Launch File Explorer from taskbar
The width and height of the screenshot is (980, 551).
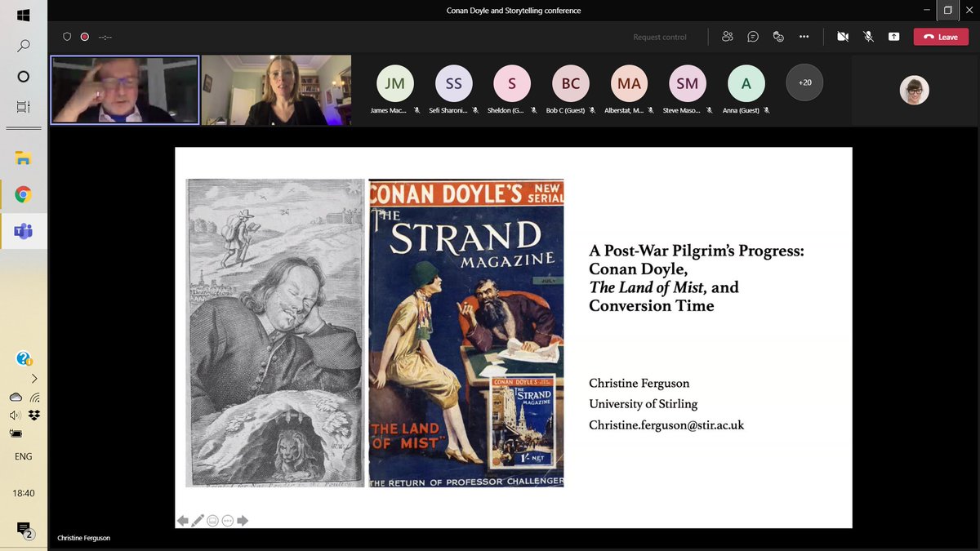pyautogui.click(x=23, y=158)
